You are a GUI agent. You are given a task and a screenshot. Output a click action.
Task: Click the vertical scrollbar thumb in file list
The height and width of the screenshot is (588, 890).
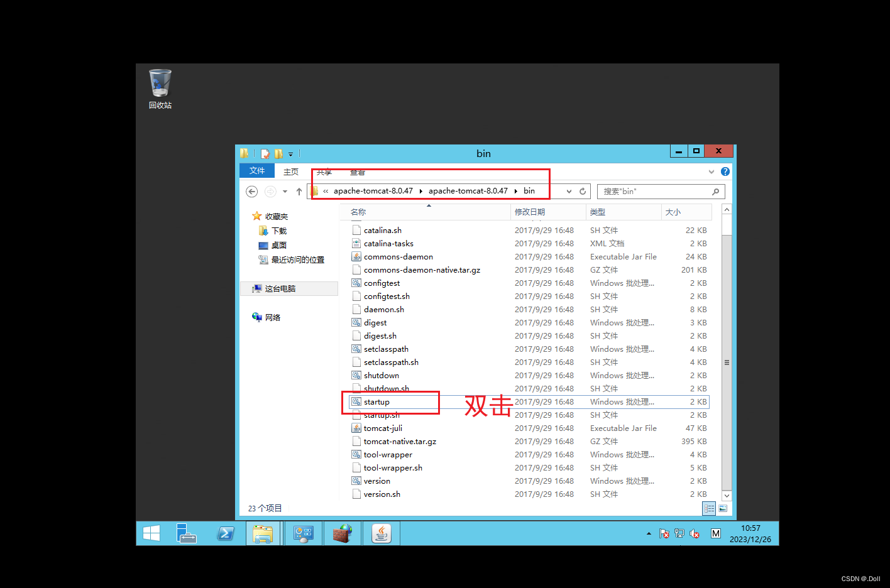pos(727,362)
